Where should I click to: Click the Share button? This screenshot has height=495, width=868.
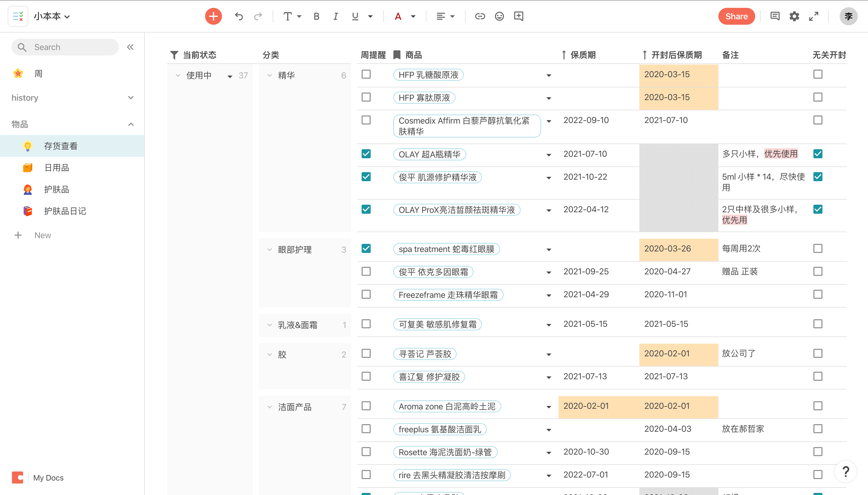tap(737, 16)
